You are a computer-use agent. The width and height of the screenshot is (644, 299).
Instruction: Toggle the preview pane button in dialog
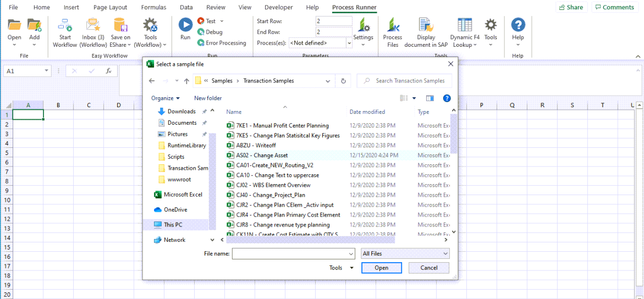430,98
